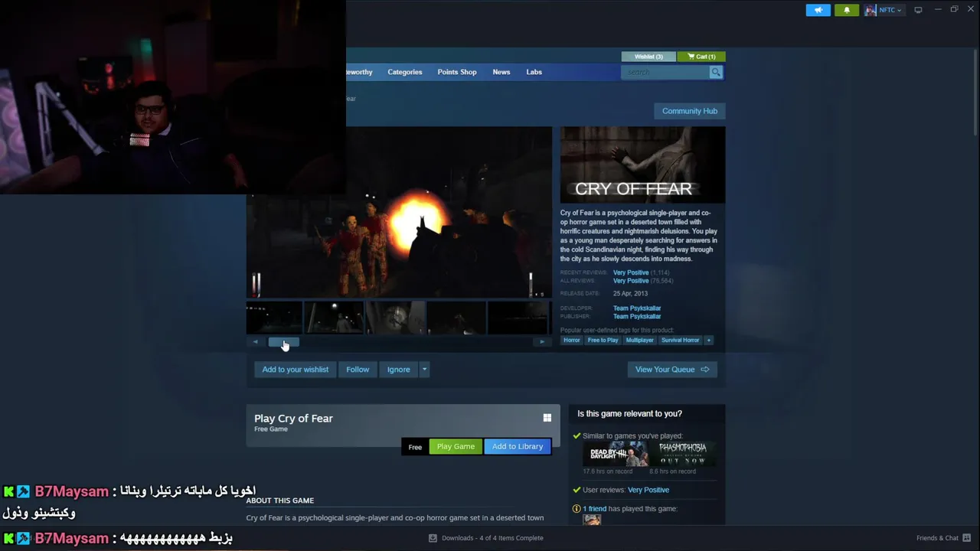Click the Ignore button
The image size is (980, 551).
click(x=398, y=370)
